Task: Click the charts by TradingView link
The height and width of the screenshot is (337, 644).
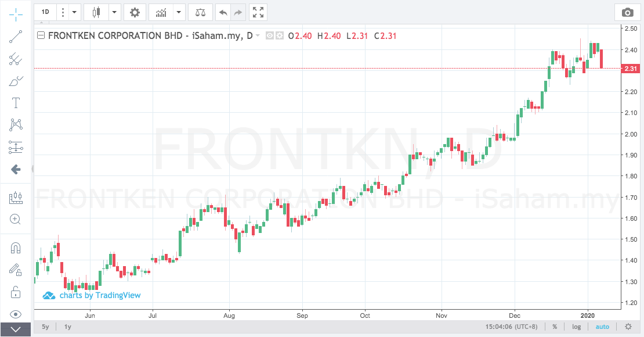Action: (92, 295)
